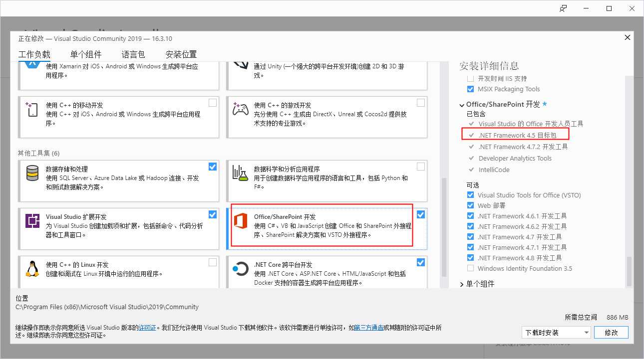Click the installation details vertical scrollbar

click(629, 272)
